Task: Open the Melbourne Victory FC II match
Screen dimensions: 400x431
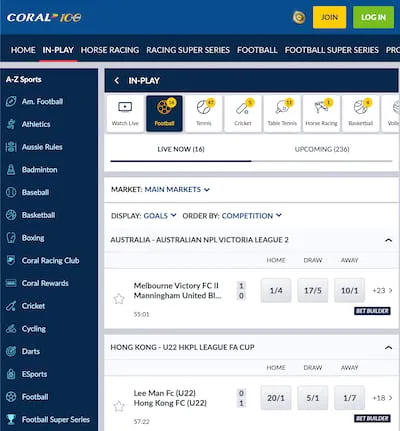Action: tap(176, 286)
